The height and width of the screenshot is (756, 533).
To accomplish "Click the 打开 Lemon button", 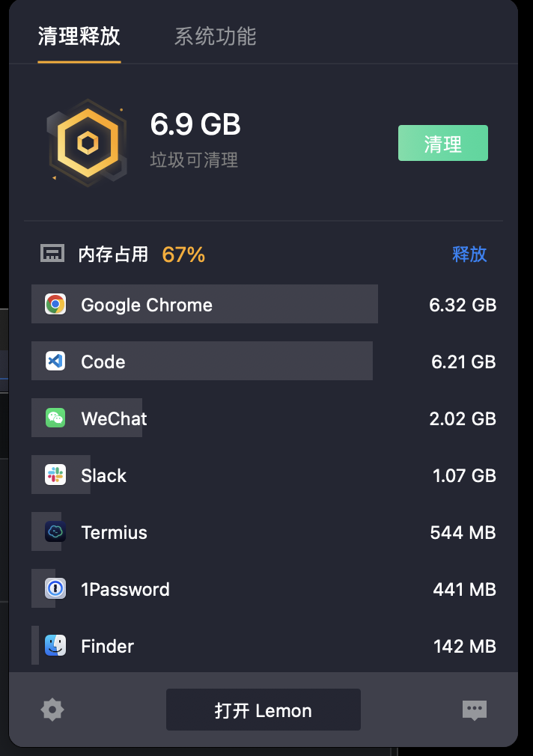I will tap(264, 710).
